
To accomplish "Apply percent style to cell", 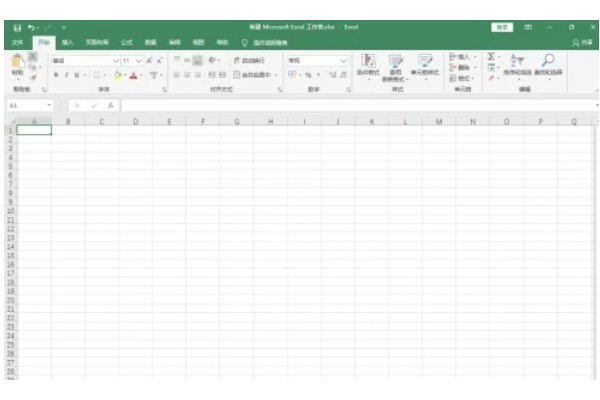I will tap(308, 75).
